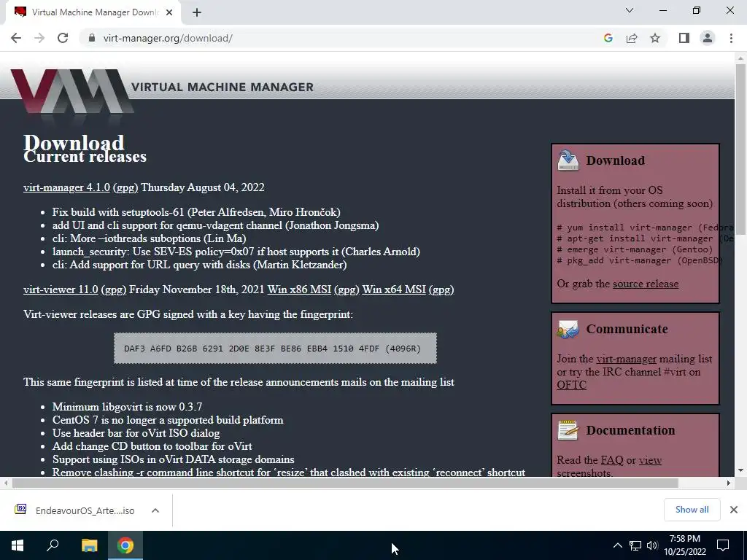
Task: Click the scroll right arrow
Action: click(x=729, y=483)
